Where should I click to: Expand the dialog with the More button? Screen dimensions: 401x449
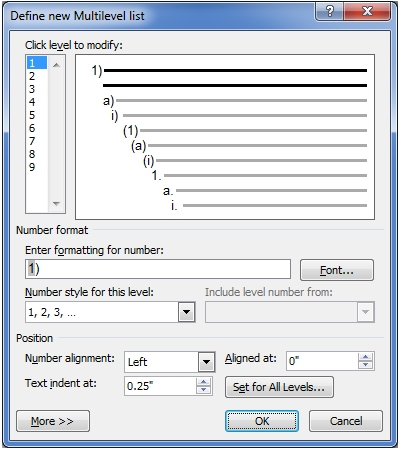[x=53, y=421]
